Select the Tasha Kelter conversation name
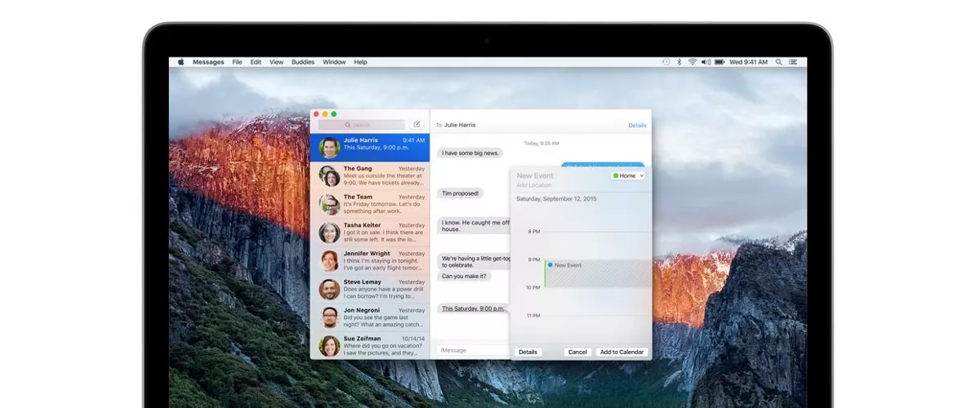 click(362, 225)
